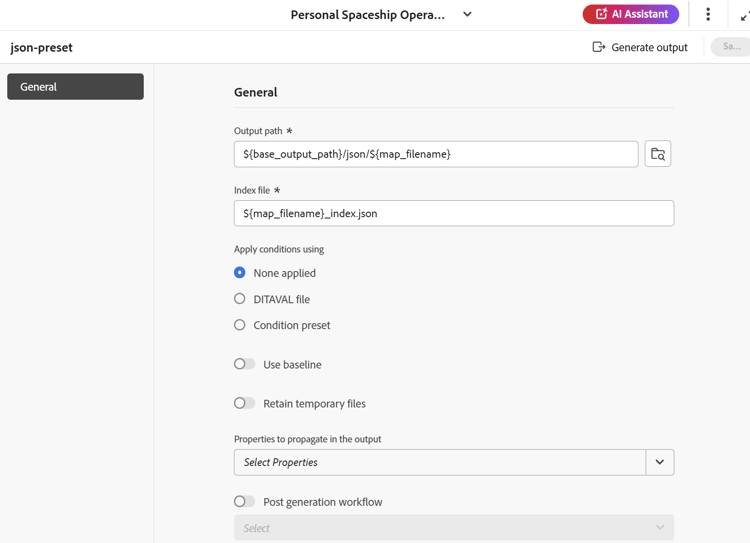
Task: Click the AI Assistant sparkle icon
Action: (601, 14)
